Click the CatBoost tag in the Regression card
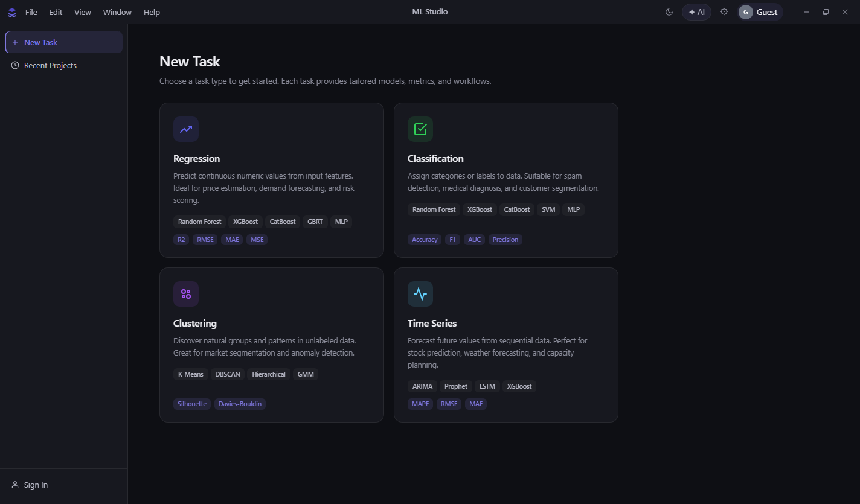The width and height of the screenshot is (860, 504). (x=283, y=222)
